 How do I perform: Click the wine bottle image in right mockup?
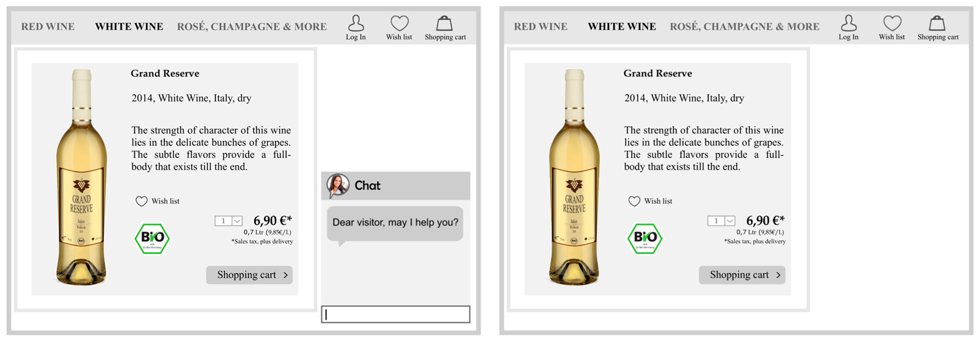pyautogui.click(x=574, y=177)
